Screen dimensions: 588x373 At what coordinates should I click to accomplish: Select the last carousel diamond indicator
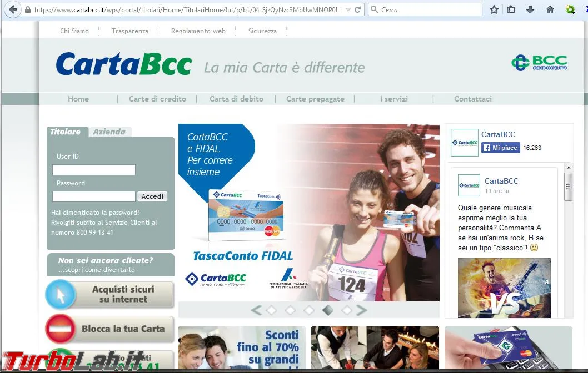click(x=346, y=310)
